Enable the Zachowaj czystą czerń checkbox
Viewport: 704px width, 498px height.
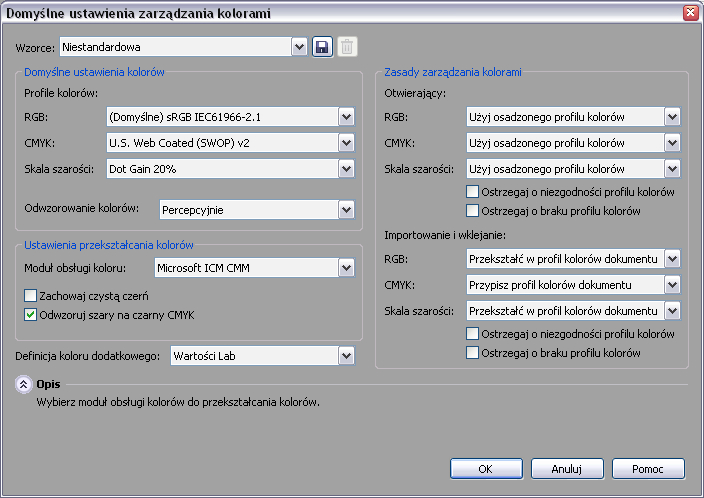coord(30,296)
